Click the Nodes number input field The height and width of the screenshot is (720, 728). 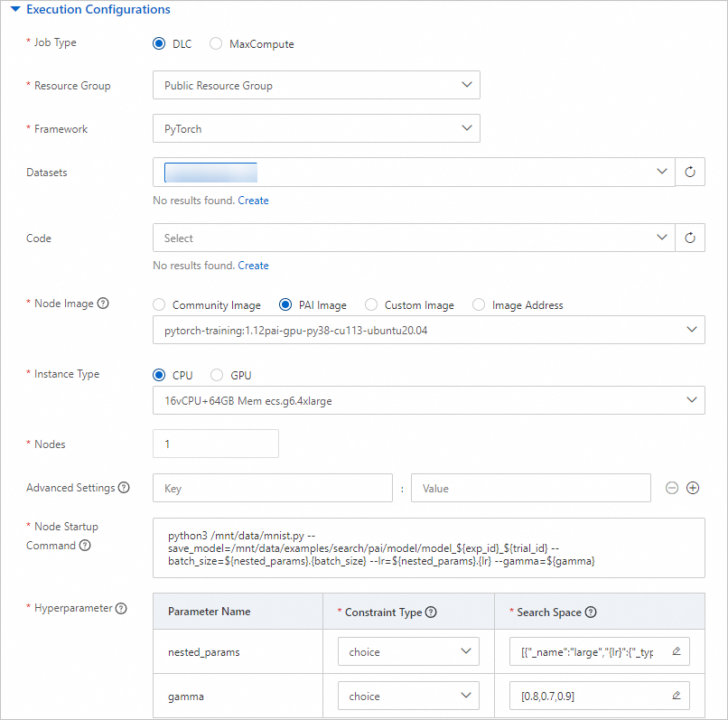216,444
